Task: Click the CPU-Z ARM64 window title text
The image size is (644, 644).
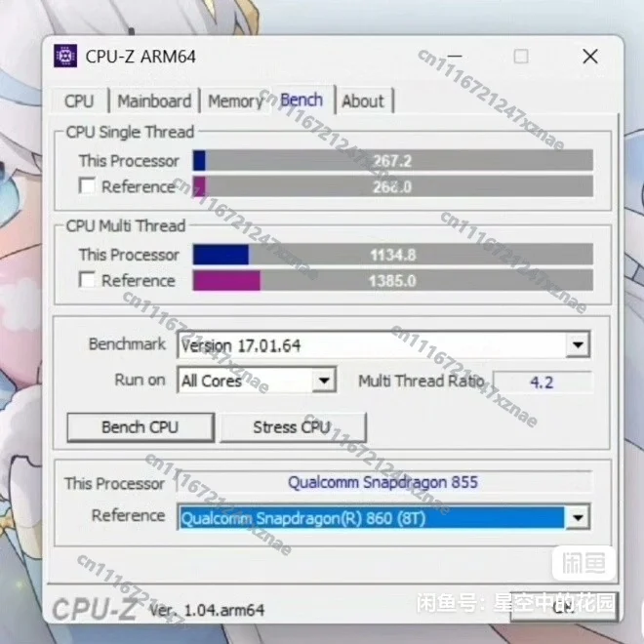Action: [x=141, y=57]
